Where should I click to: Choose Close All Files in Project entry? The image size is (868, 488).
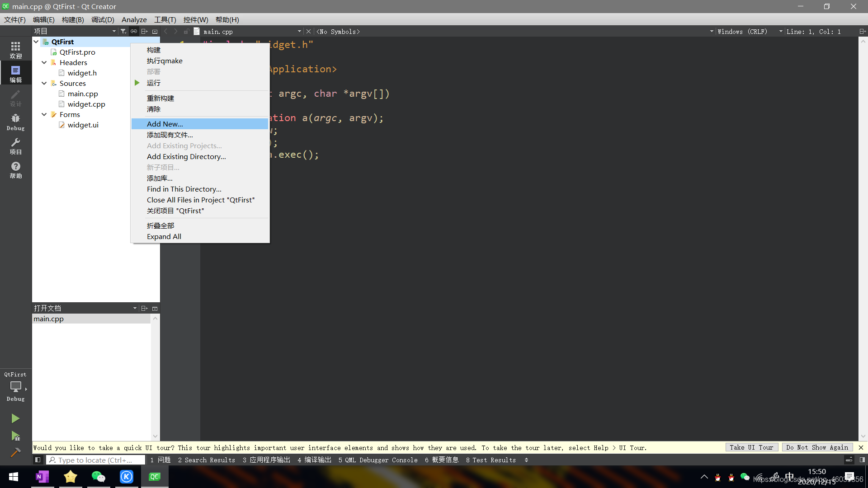click(x=200, y=200)
